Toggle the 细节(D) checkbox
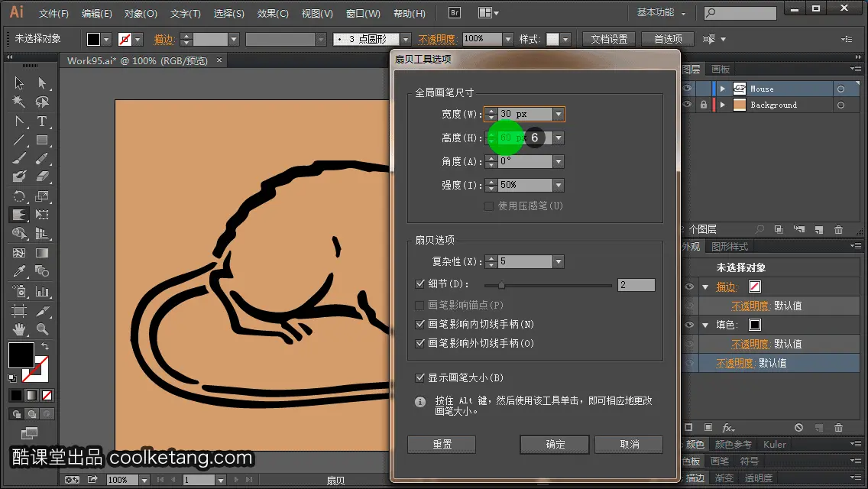Viewport: 868px width, 489px height. coord(419,284)
